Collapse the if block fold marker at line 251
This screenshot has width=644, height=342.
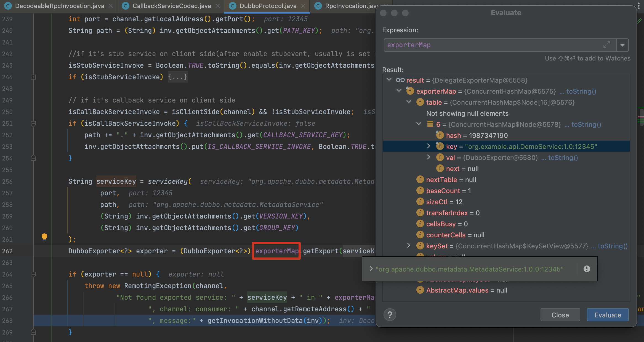[x=33, y=123]
